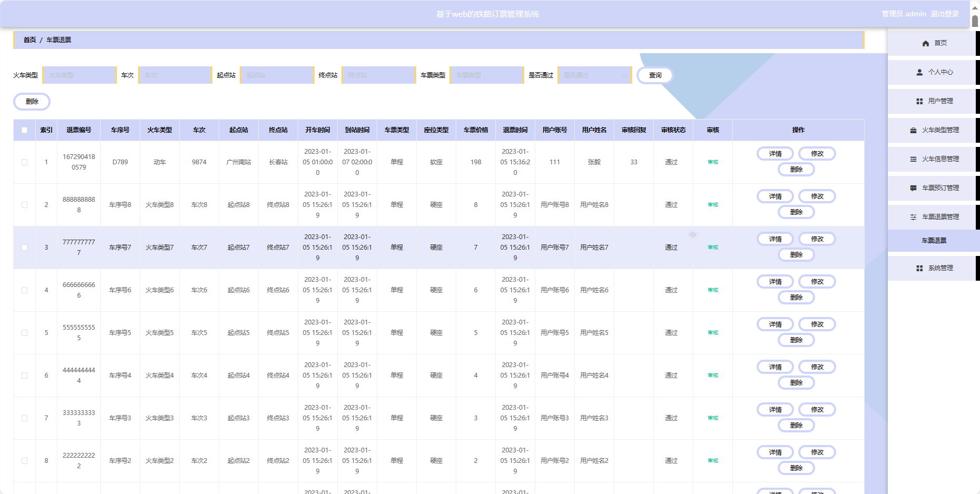Viewport: 980px width, 494px height.
Task: Click 修改 button for row 2
Action: [x=817, y=196]
